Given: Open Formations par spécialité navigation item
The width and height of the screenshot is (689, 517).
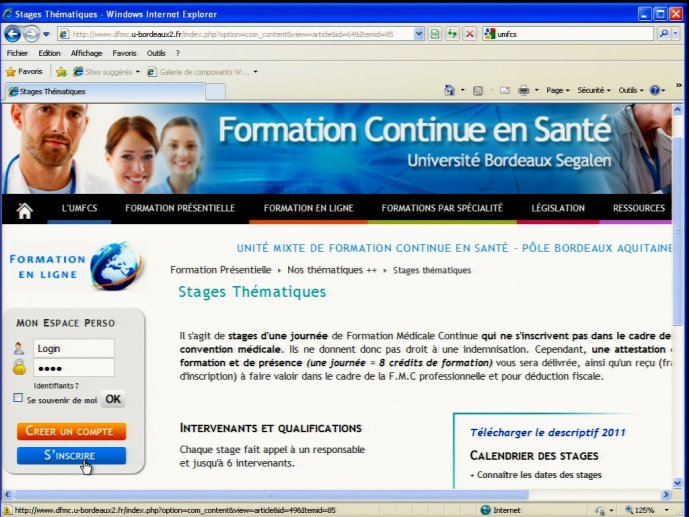Looking at the screenshot, I should click(442, 208).
